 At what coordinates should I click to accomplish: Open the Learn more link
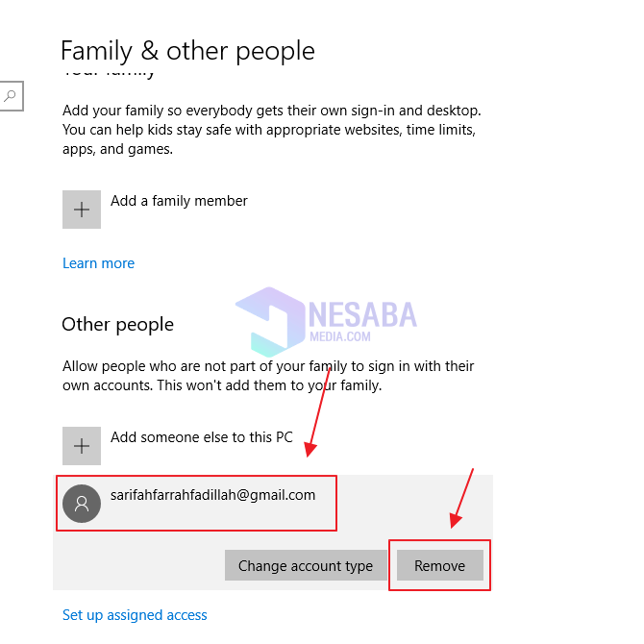pos(98,263)
